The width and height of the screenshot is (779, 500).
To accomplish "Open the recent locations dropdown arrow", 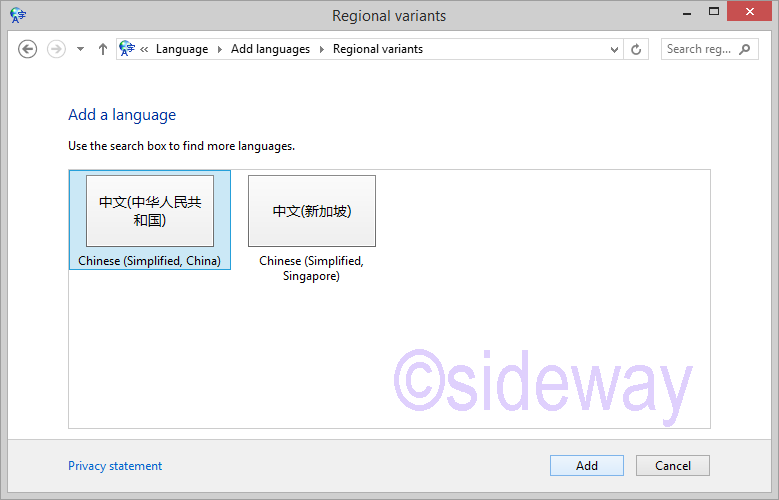I will pyautogui.click(x=80, y=49).
